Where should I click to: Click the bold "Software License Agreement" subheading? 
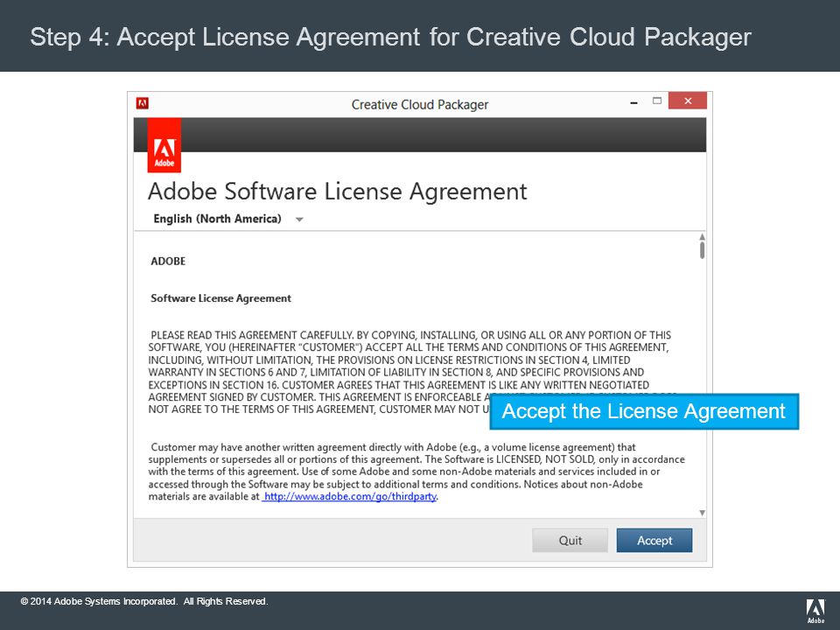[x=220, y=298]
